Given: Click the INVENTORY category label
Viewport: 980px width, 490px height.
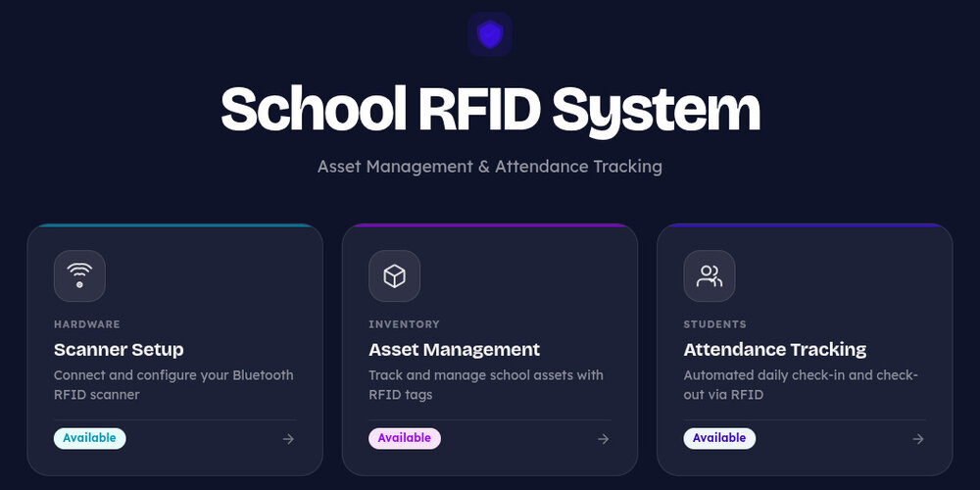Looking at the screenshot, I should pyautogui.click(x=405, y=324).
